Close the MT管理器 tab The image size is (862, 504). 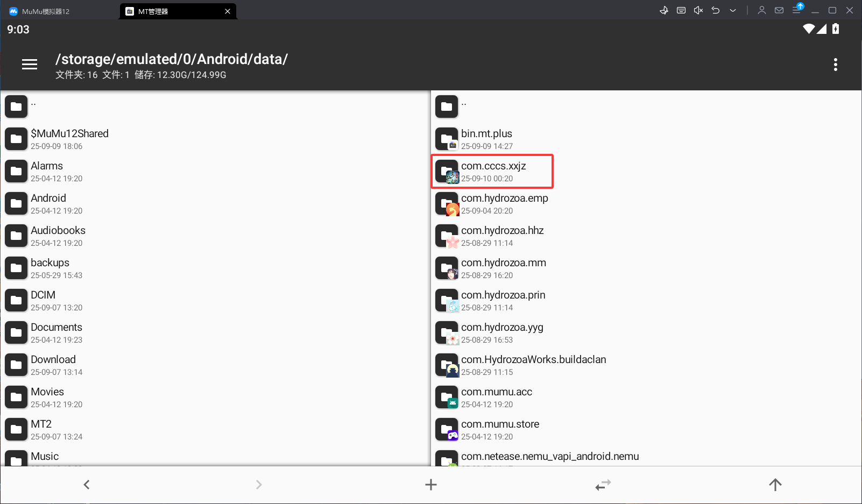[x=228, y=11]
